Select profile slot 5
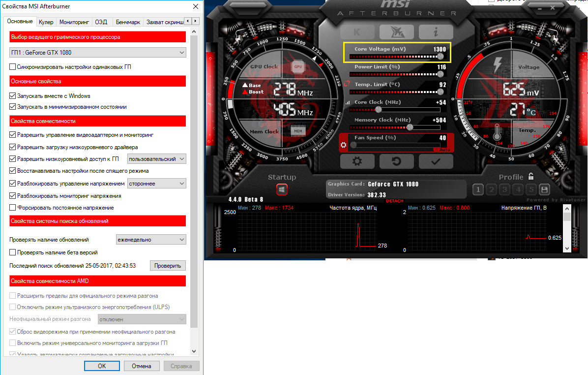Image resolution: width=588 pixels, height=375 pixels. coord(531,189)
